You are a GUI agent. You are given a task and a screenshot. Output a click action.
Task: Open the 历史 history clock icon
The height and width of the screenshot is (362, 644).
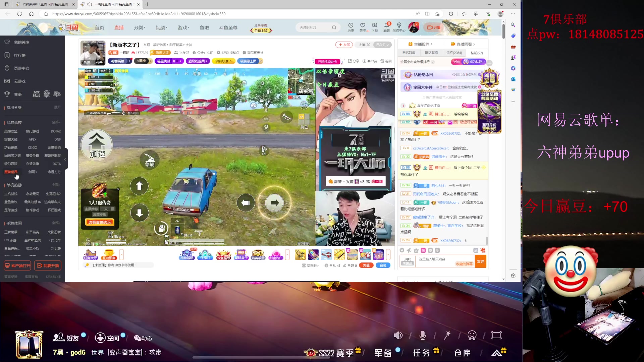coord(351,25)
